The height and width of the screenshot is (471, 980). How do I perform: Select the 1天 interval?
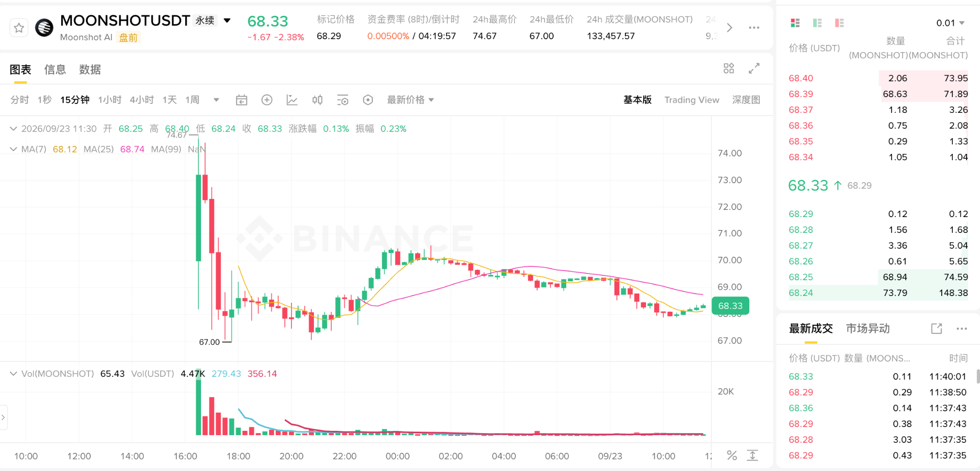[x=169, y=100]
